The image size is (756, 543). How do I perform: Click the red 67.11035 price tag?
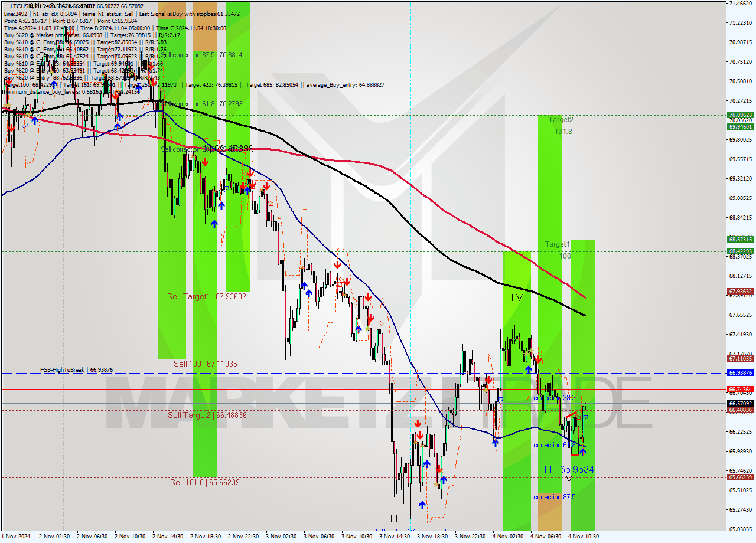(740, 359)
